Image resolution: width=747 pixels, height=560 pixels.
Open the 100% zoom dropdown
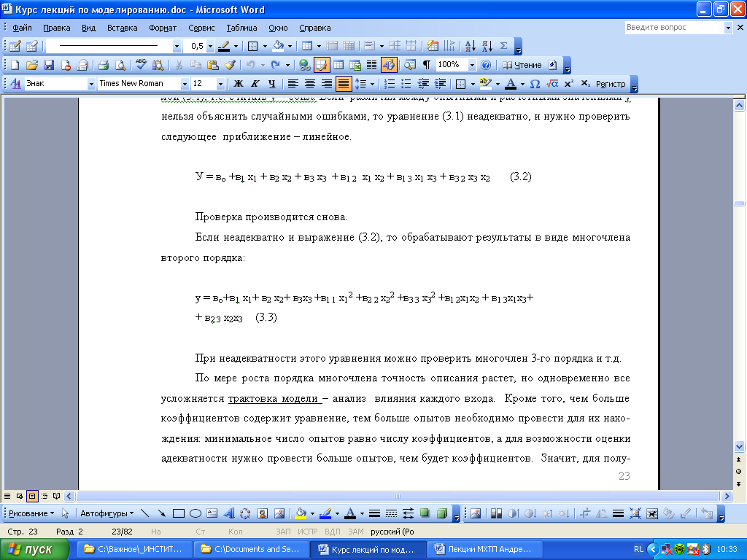[x=472, y=65]
